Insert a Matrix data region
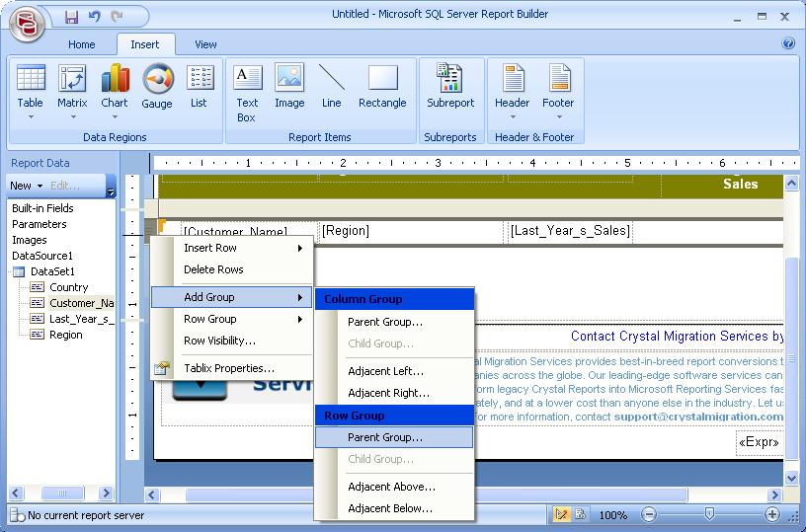This screenshot has width=806, height=532. coord(72,86)
